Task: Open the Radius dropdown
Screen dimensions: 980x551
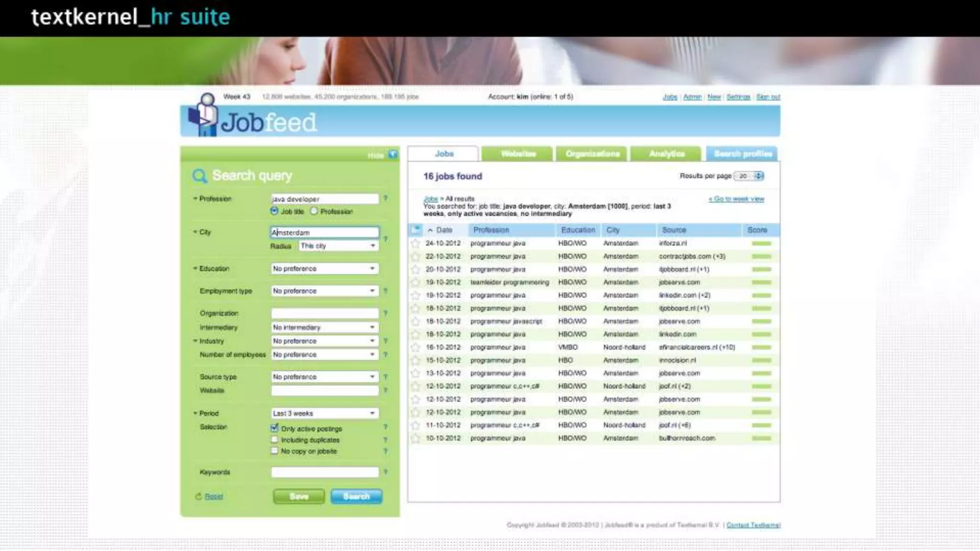Action: click(x=338, y=246)
